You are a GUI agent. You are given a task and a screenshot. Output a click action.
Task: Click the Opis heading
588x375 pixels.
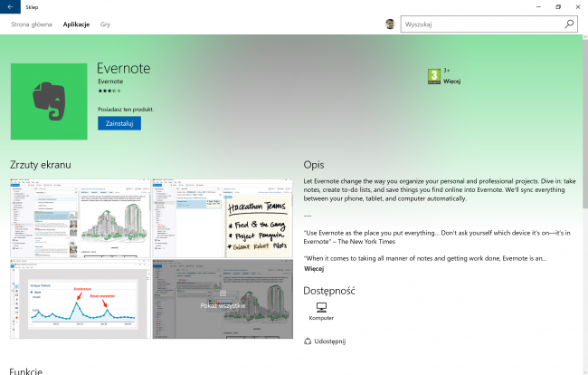click(x=314, y=165)
